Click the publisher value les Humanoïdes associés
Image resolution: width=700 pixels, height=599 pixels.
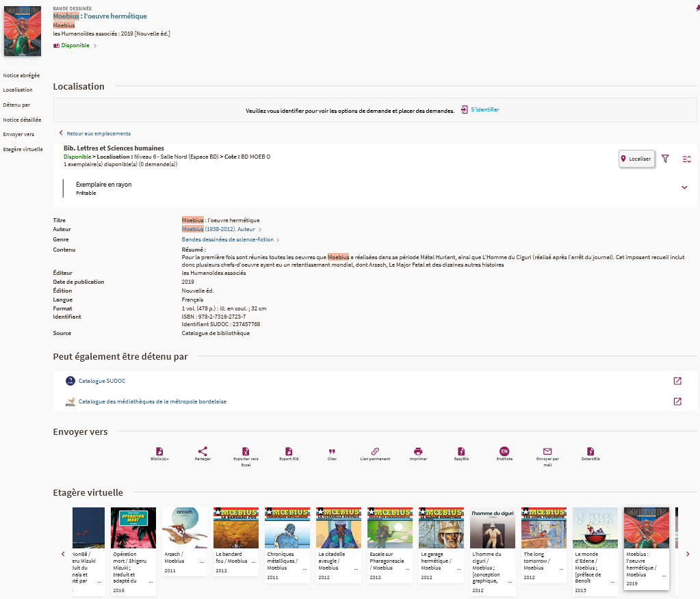point(214,273)
